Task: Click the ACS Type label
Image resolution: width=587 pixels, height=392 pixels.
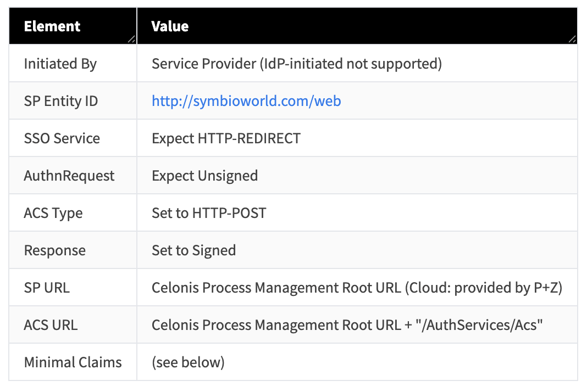Action: 53,213
